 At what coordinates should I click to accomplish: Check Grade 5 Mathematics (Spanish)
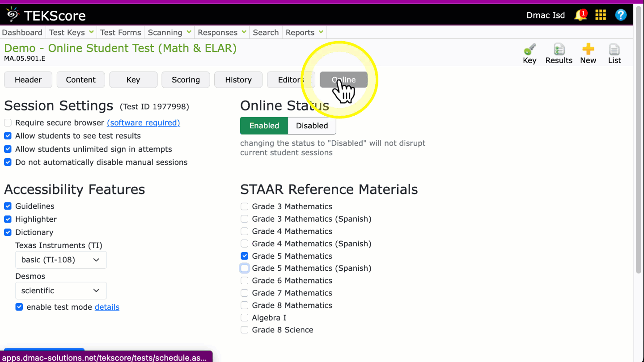click(x=244, y=268)
